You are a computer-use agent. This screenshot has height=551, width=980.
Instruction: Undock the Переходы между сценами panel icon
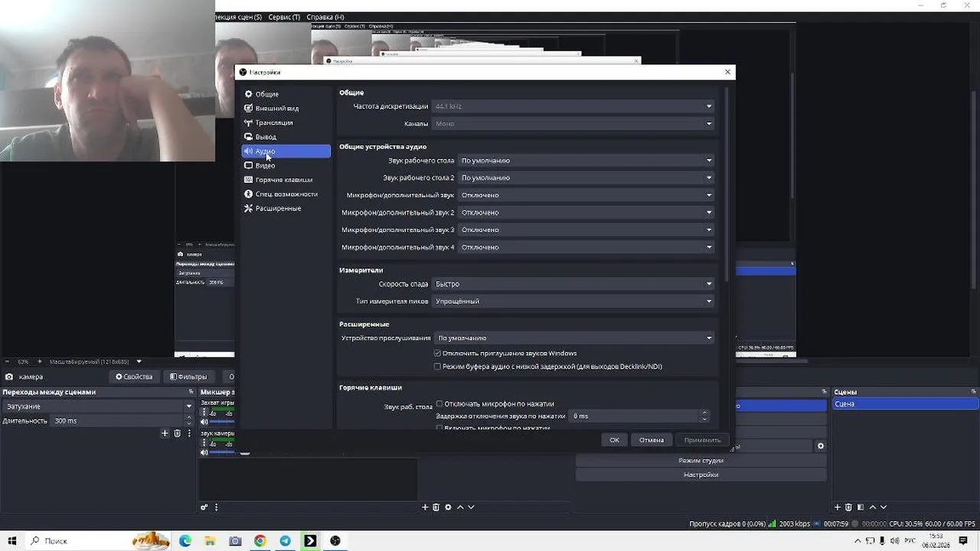[191, 392]
